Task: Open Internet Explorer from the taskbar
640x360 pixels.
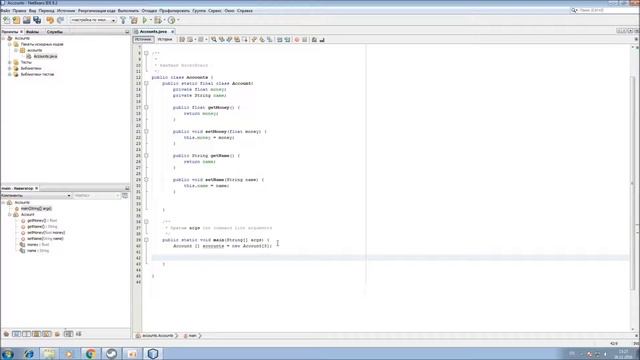Action: coord(29,353)
